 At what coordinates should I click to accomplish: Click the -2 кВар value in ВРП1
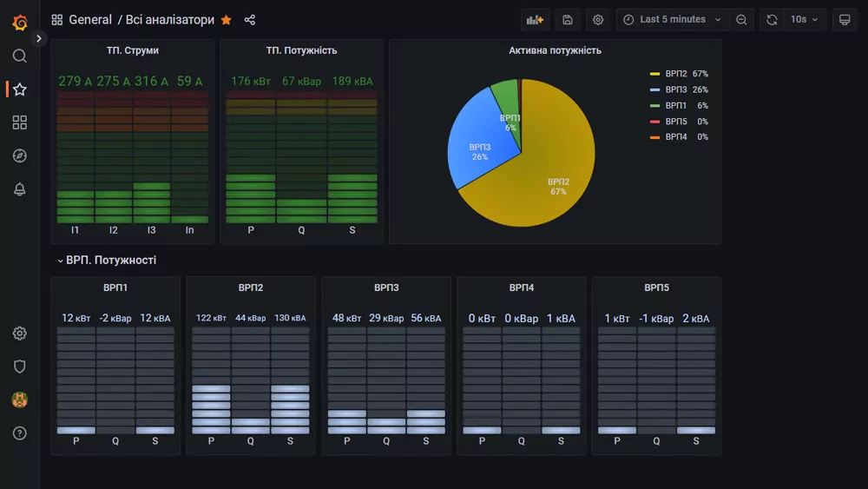(115, 319)
